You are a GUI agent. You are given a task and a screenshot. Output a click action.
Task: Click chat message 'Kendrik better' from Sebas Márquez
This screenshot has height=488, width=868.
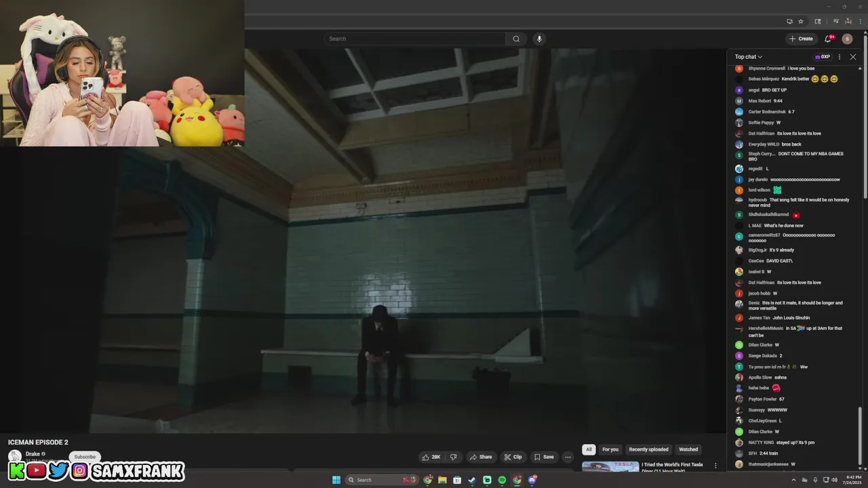point(795,79)
